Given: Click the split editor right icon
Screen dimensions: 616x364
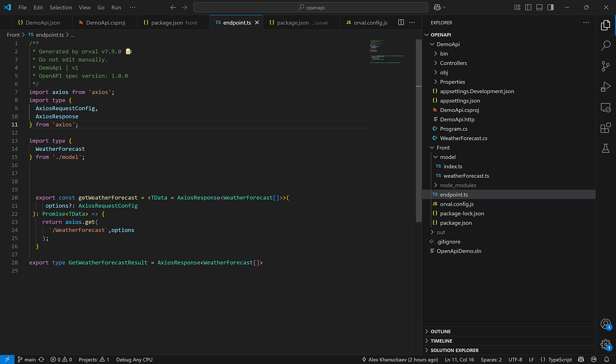Looking at the screenshot, I should pyautogui.click(x=401, y=23).
